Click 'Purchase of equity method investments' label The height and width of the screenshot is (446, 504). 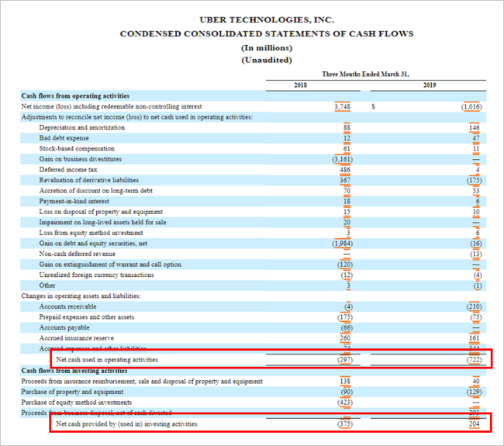(77, 403)
